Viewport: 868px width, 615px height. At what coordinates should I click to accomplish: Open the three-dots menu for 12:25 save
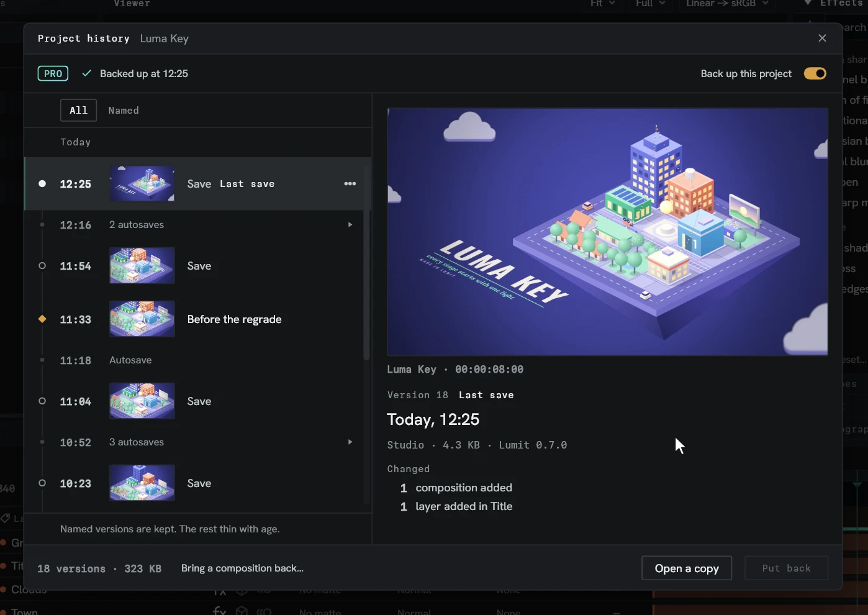350,184
